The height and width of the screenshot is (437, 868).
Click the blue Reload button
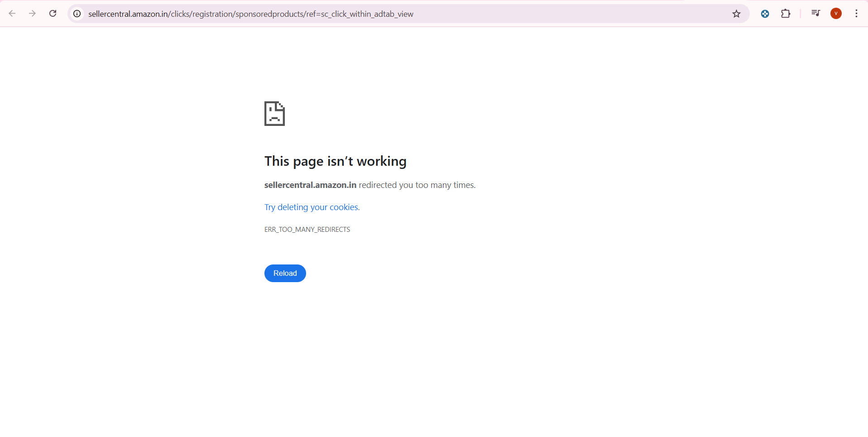click(285, 273)
